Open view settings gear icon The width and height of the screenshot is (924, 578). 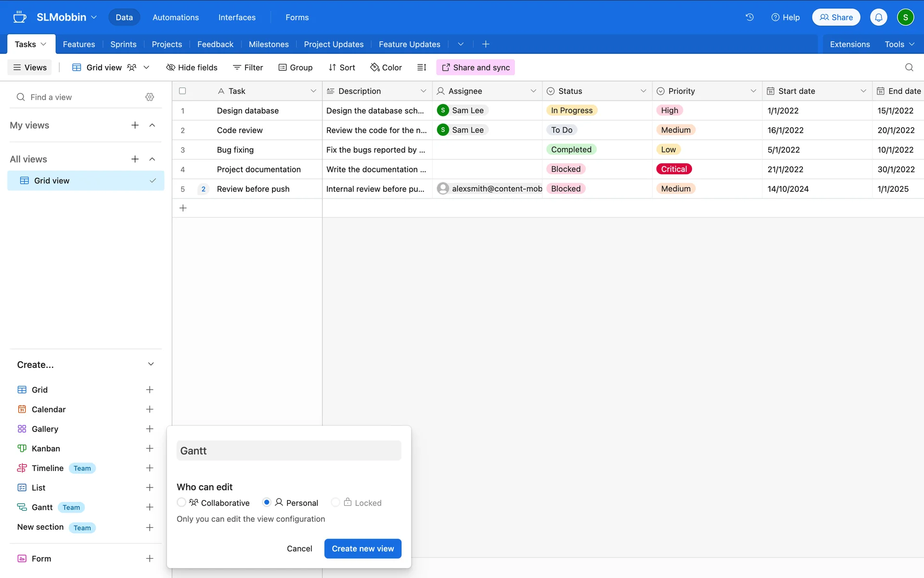coord(150,97)
